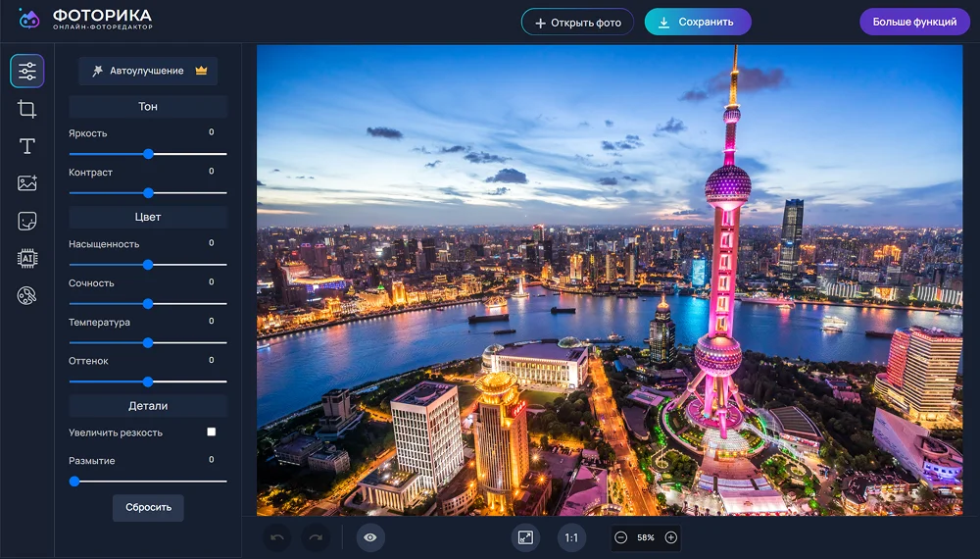Click the Цвет section header
Screen dimensions: 980x559
(148, 217)
